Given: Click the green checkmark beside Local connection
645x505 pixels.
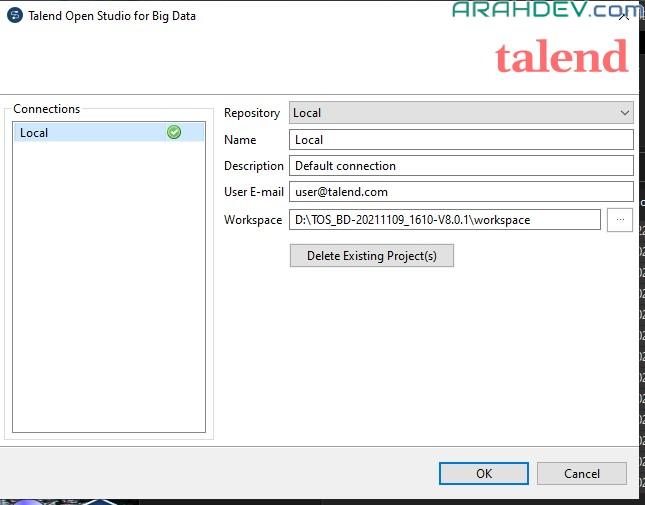Looking at the screenshot, I should coord(174,132).
